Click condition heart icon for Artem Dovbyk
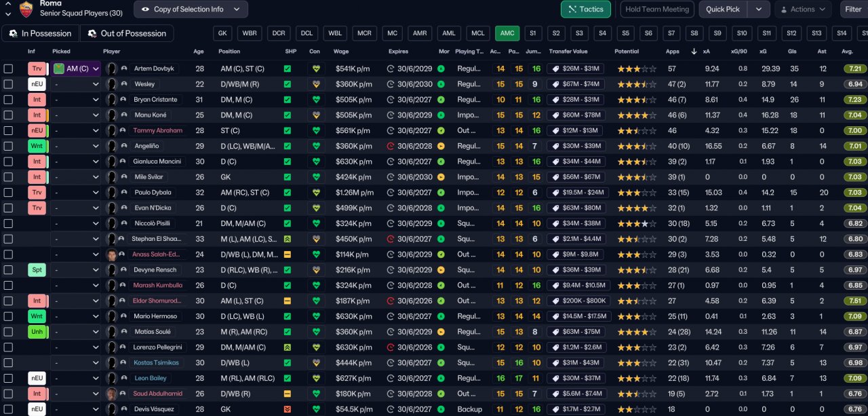This screenshot has height=416, width=868. pos(315,69)
